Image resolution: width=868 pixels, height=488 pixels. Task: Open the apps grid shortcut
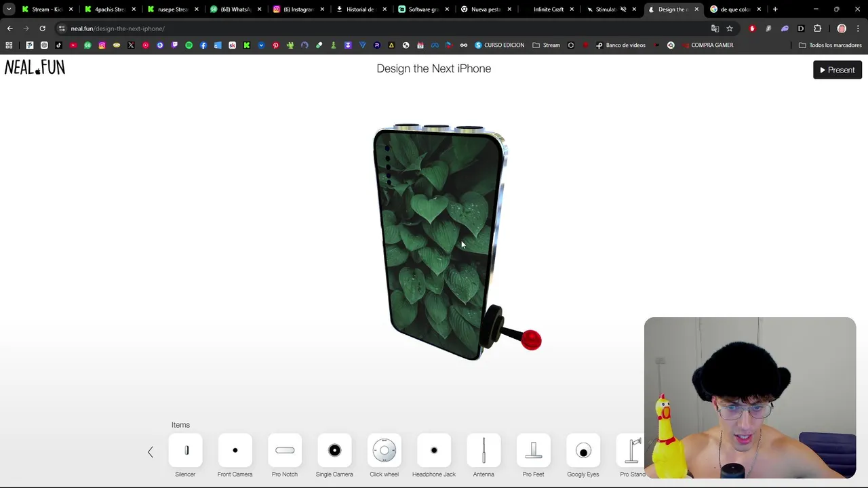tap(9, 45)
